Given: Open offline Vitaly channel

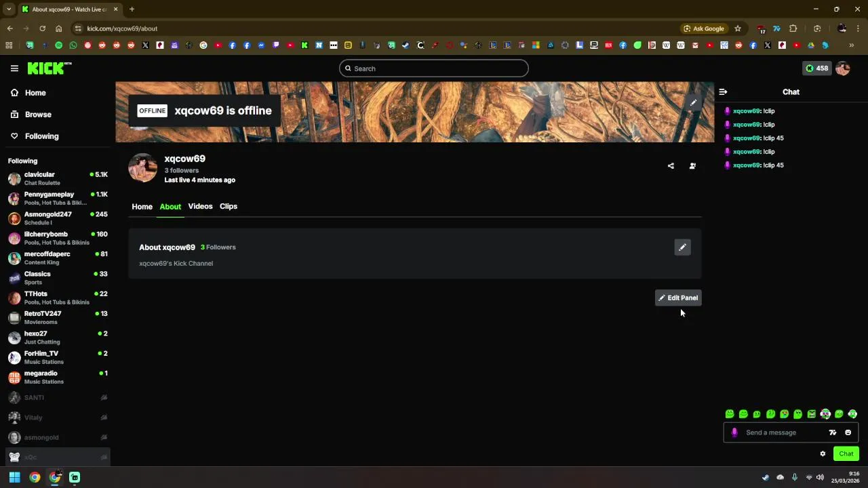Looking at the screenshot, I should tap(58, 418).
